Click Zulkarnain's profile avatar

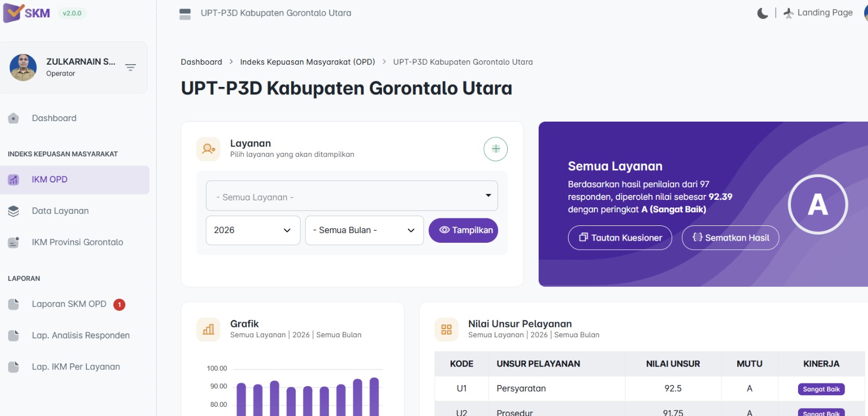coord(23,67)
